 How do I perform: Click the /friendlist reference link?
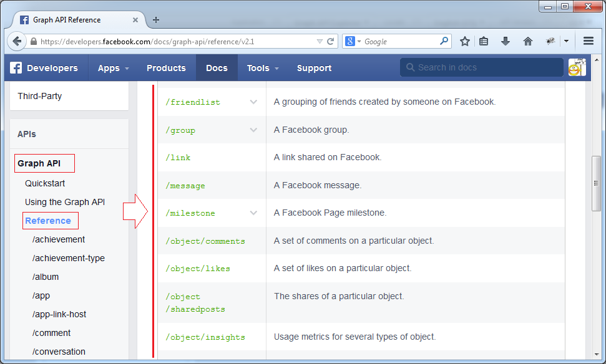click(193, 102)
